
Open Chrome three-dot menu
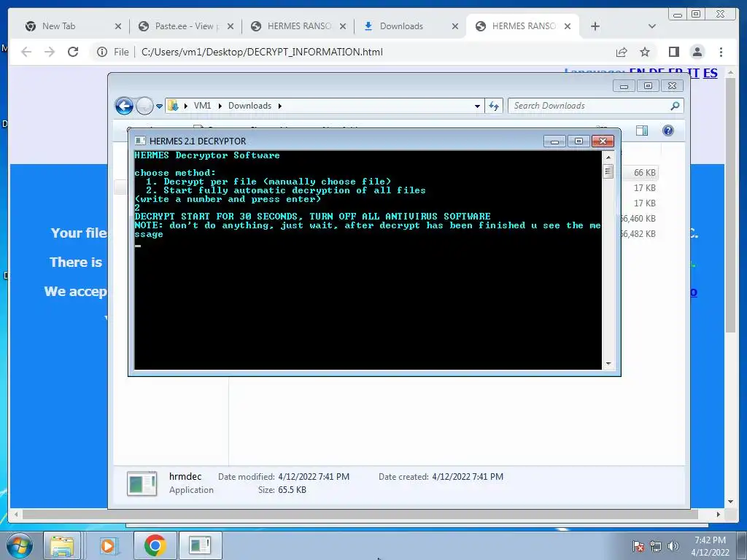click(721, 52)
